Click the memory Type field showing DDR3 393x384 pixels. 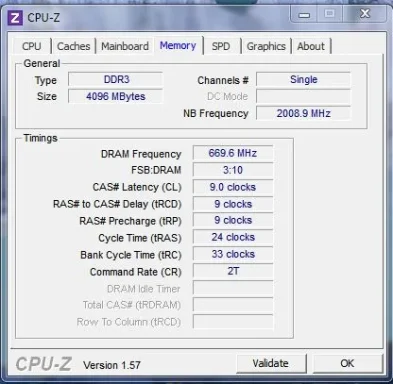tap(116, 80)
